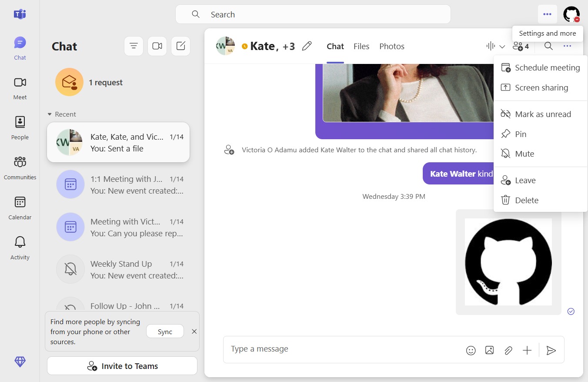Open the Kate, Kate, and Victoria chat
This screenshot has height=382, width=588.
(x=118, y=142)
